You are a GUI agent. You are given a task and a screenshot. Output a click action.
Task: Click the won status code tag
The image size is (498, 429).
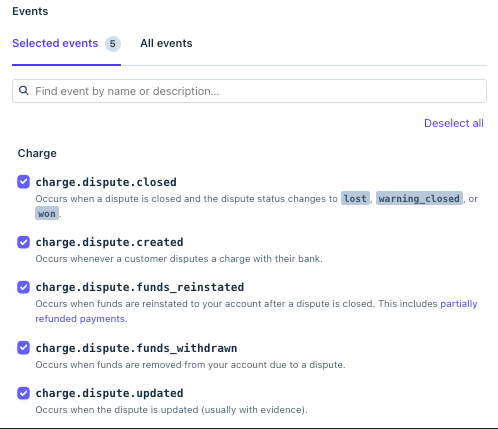(x=47, y=213)
